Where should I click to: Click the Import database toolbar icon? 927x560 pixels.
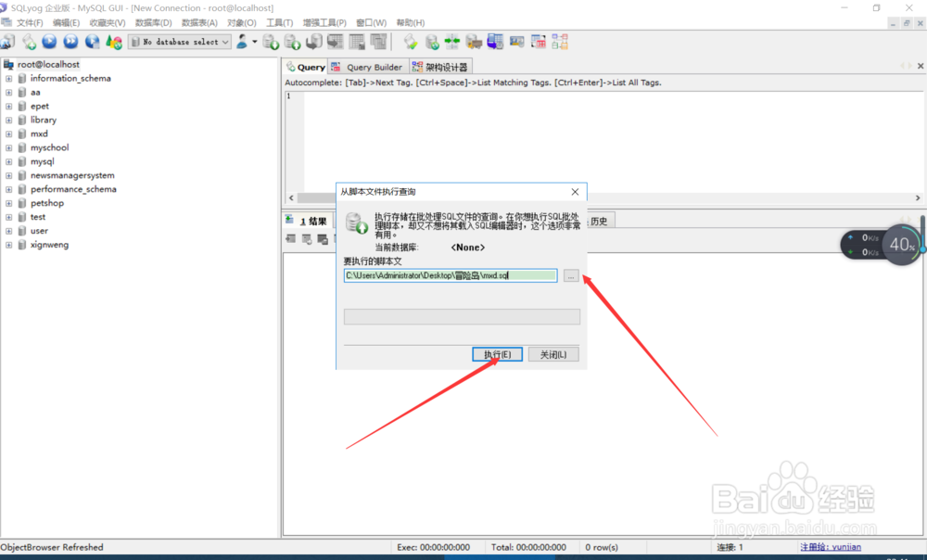click(x=270, y=41)
